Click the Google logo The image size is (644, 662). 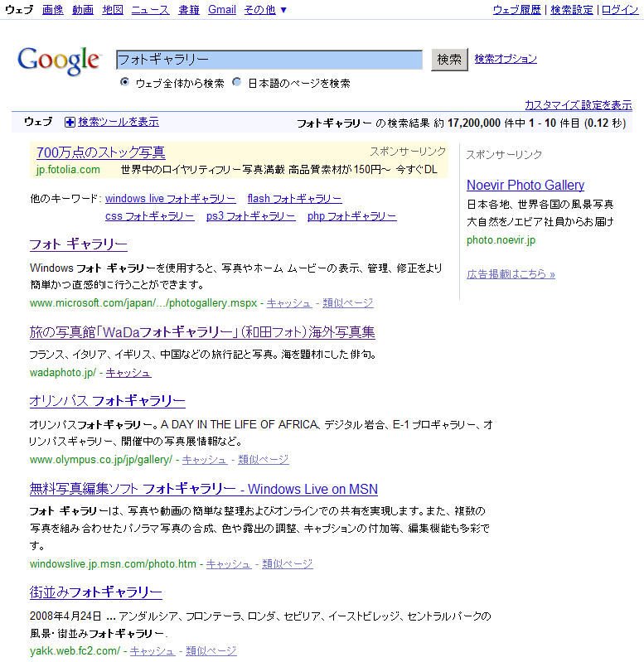pos(59,60)
